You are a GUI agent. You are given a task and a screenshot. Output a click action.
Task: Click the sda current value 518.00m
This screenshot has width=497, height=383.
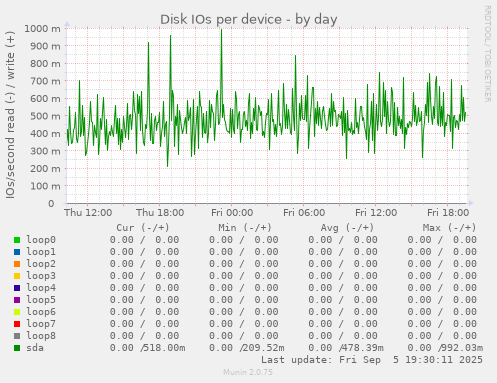[x=165, y=348]
